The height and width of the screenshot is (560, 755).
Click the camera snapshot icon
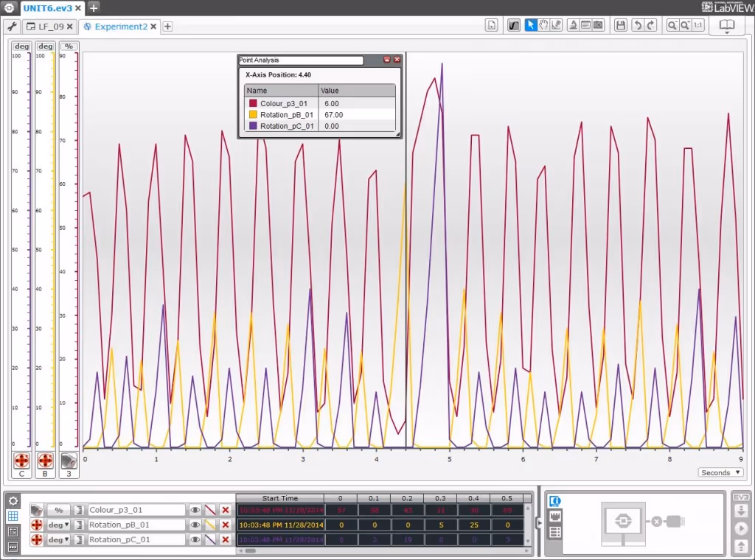point(598,25)
